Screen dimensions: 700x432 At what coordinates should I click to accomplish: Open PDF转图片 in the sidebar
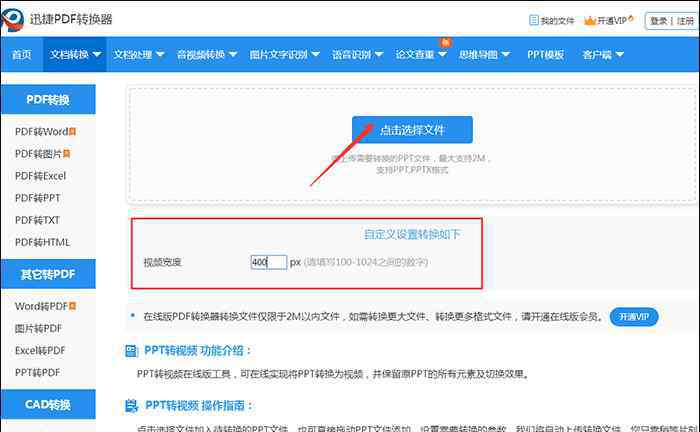38,154
